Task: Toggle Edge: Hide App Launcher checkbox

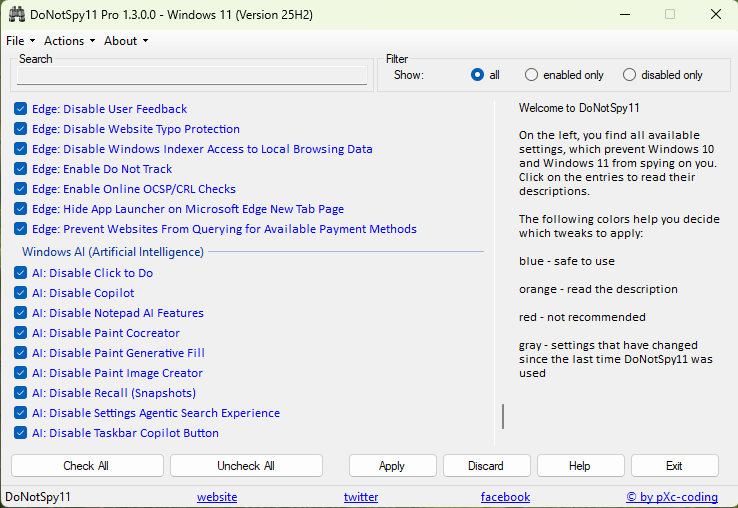Action: (20, 209)
